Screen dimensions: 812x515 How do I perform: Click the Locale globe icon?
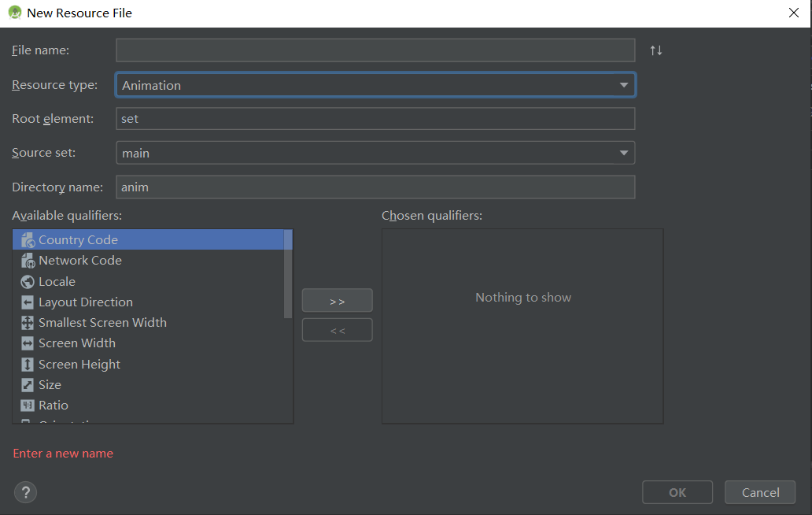[x=28, y=282]
